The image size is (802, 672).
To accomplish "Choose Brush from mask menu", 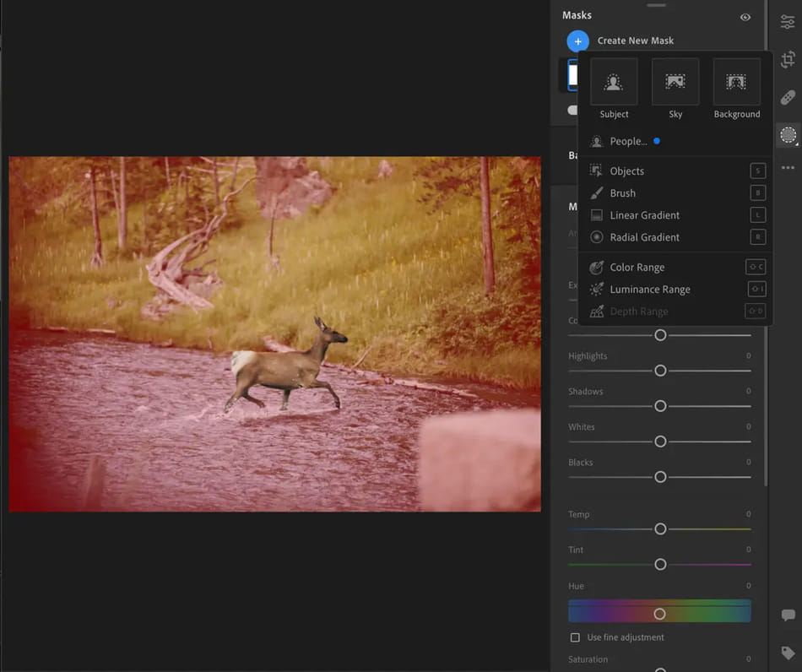I will click(675, 192).
